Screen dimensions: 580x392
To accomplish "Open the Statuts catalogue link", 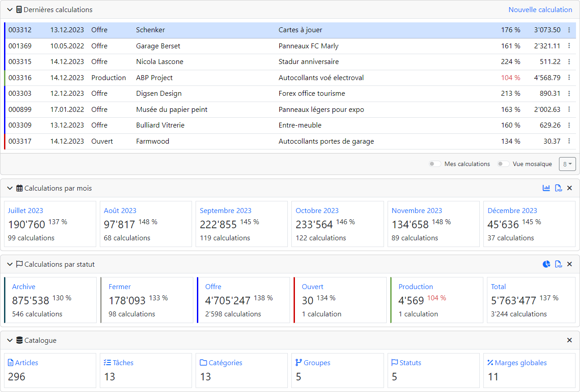I will point(406,362).
